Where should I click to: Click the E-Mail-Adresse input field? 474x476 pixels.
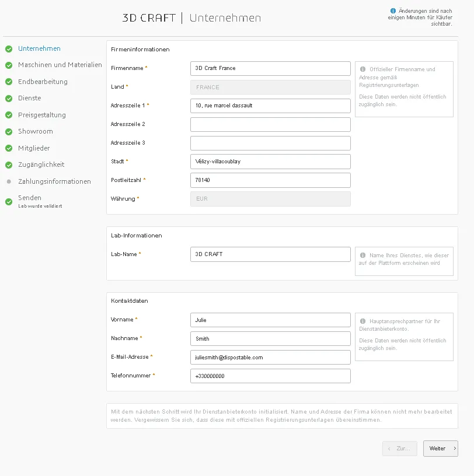coord(270,357)
